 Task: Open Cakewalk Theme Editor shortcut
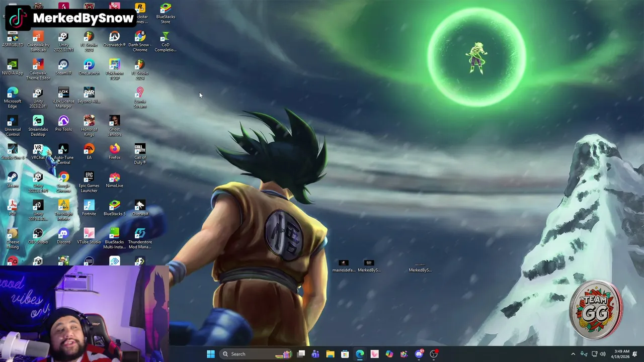(38, 70)
